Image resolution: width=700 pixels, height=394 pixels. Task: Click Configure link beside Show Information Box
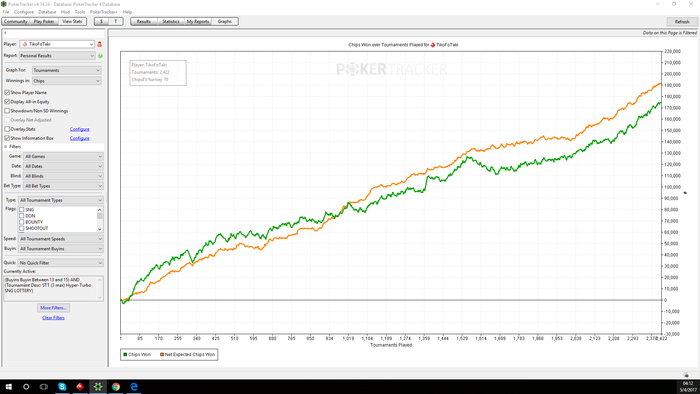[x=79, y=138]
